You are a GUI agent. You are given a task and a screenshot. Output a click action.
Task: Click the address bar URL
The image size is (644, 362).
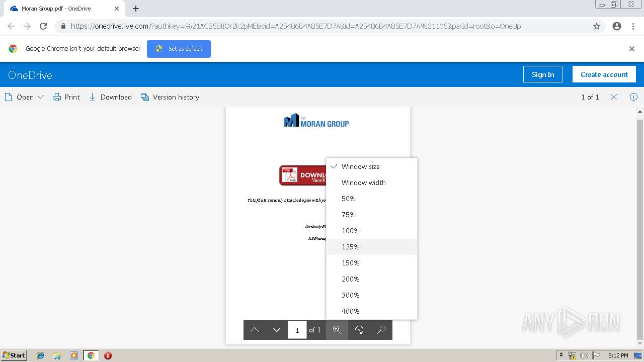pos(296,26)
